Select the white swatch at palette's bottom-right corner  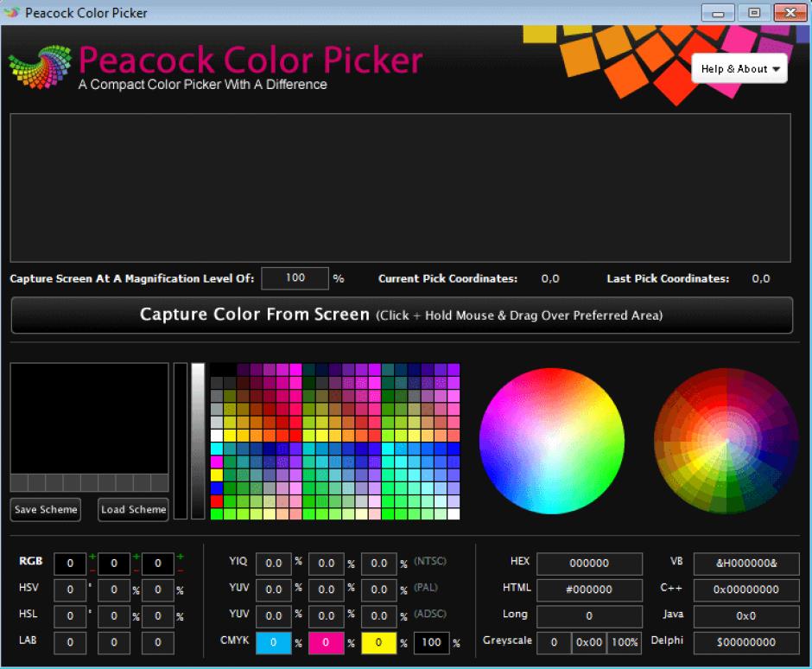tap(454, 514)
